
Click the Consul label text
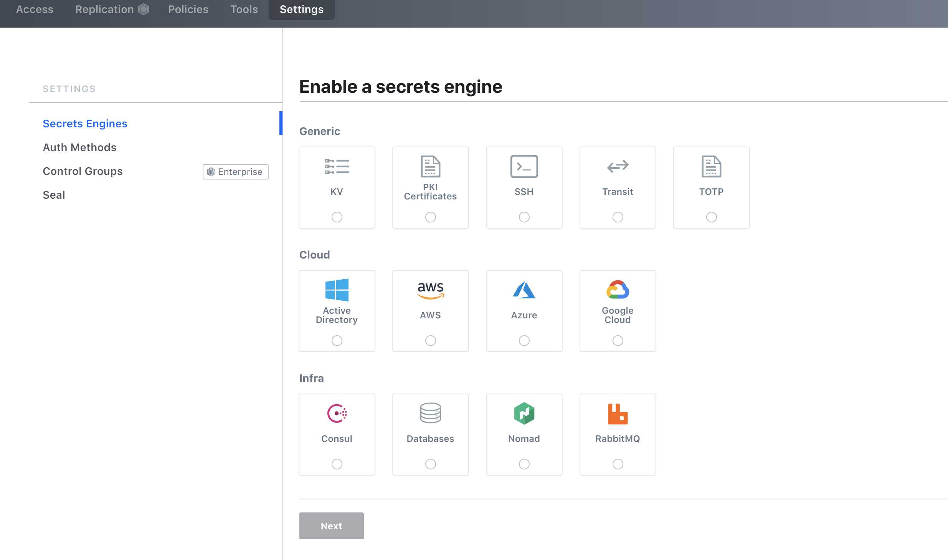(337, 439)
